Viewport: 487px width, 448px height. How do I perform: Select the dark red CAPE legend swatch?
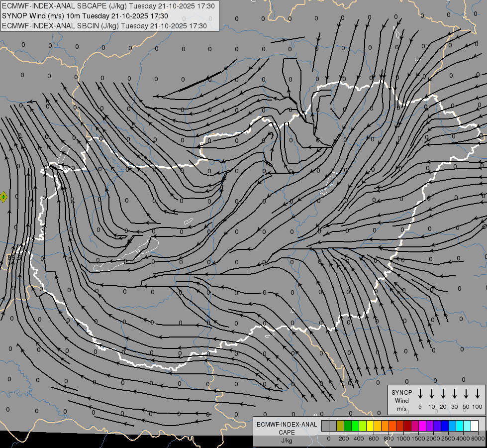408,426
